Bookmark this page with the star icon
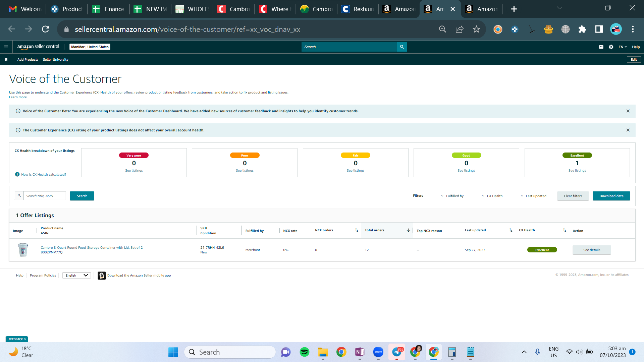This screenshot has width=644, height=362. point(476,29)
